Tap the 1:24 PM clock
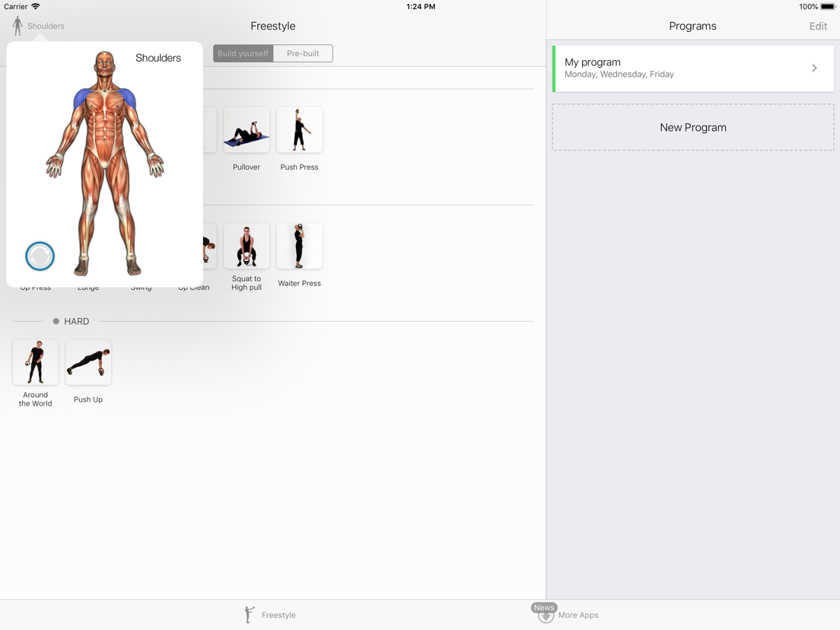 coord(421,6)
